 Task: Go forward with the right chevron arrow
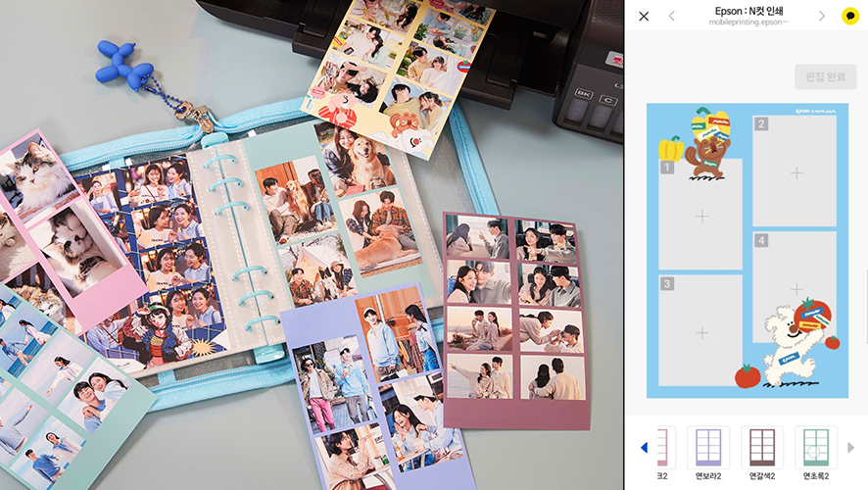(x=822, y=16)
